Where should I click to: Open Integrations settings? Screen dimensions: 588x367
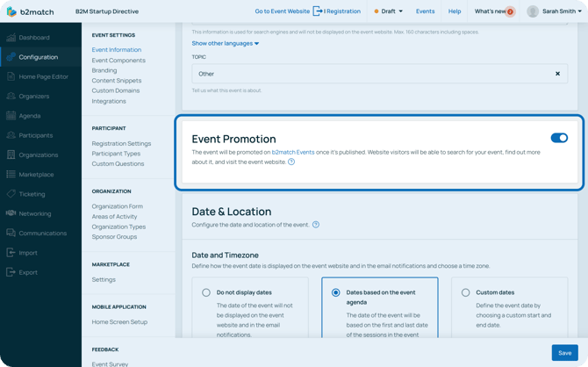pos(109,101)
